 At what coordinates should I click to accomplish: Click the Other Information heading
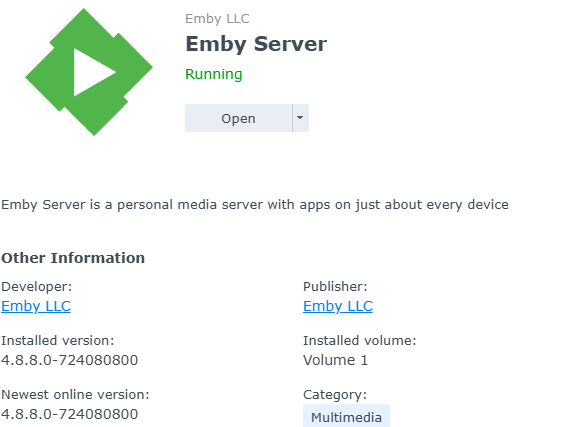tap(73, 258)
